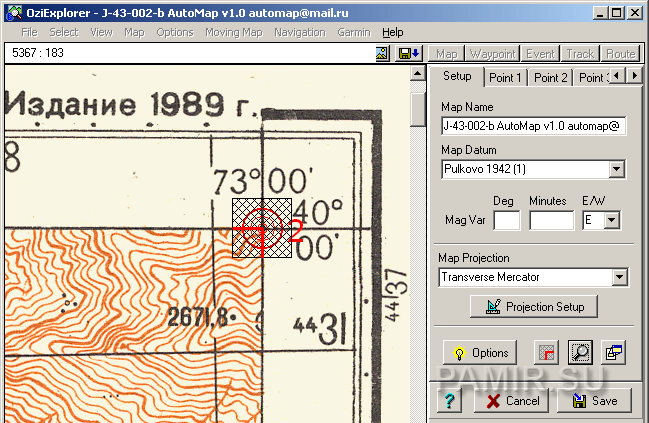Image resolution: width=649 pixels, height=423 pixels.
Task: Open the Garmin menu
Action: (354, 32)
